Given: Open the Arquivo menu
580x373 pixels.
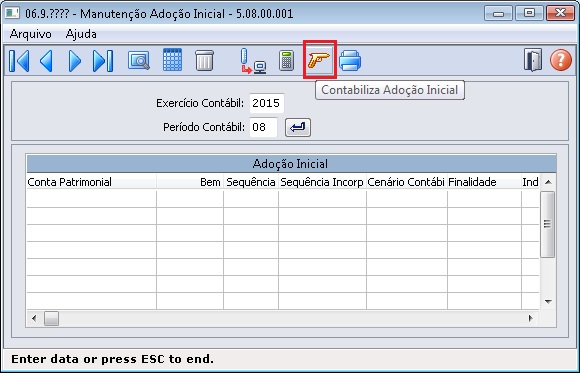Looking at the screenshot, I should point(31,34).
